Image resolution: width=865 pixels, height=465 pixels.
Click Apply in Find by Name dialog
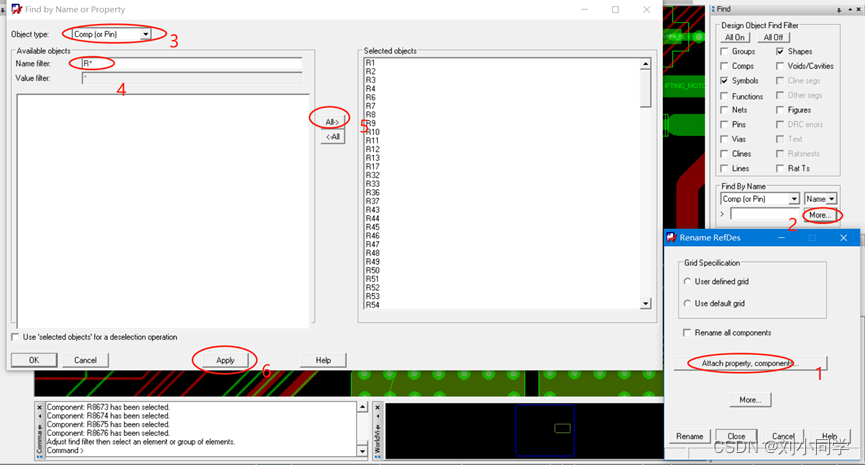point(225,360)
